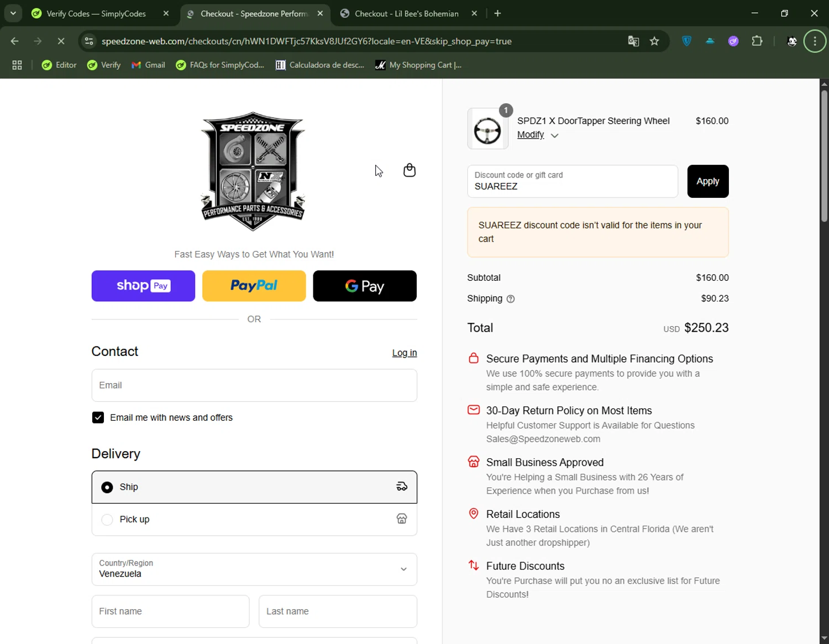Click the browser back arrow

[15, 41]
